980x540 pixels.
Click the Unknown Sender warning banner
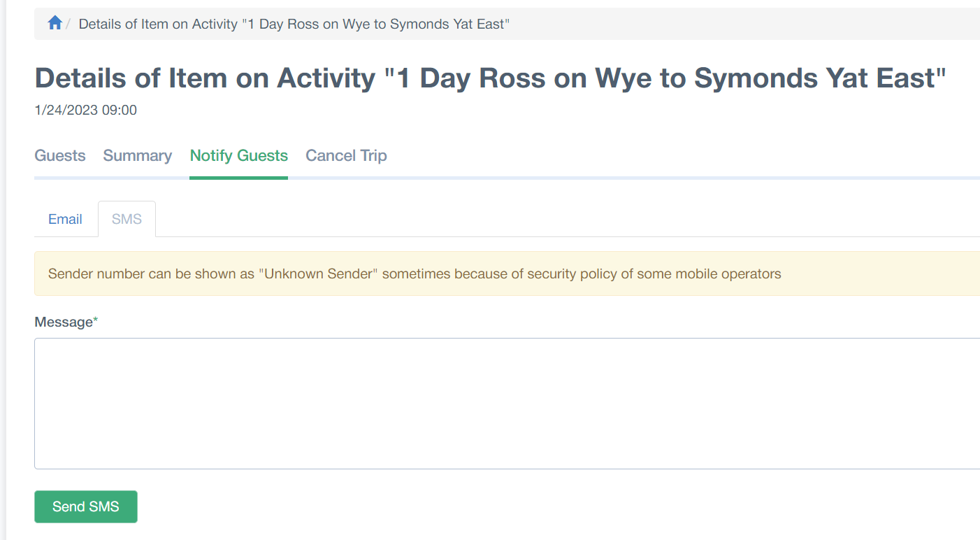pos(507,273)
